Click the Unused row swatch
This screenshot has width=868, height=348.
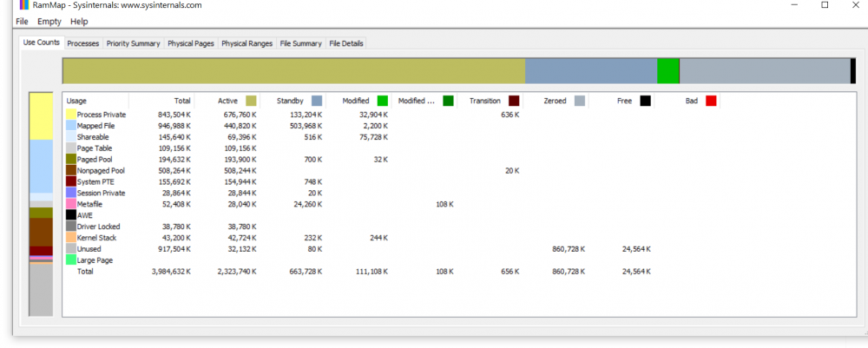tap(71, 248)
